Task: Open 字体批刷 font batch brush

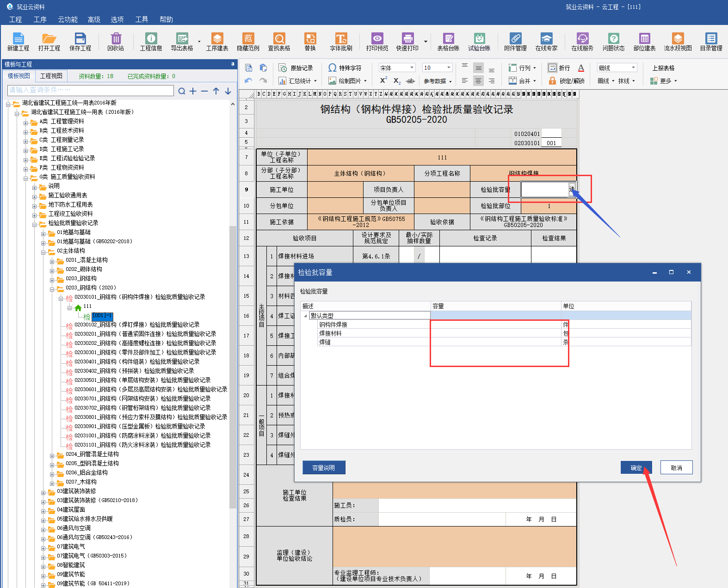Action: (341, 42)
